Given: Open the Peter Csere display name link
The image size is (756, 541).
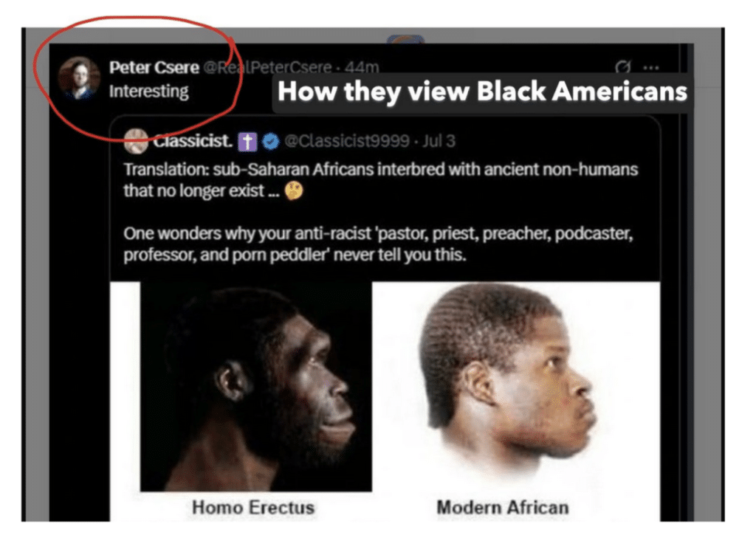Looking at the screenshot, I should coord(154,67).
